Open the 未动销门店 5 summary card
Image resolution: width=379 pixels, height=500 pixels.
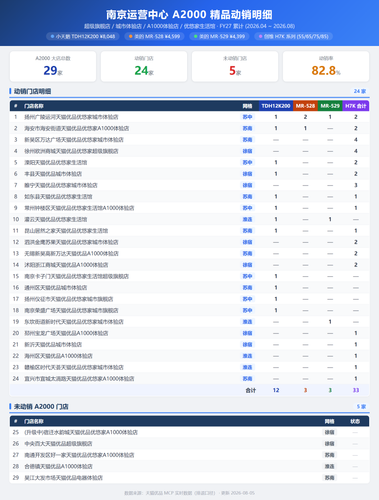pos(235,66)
